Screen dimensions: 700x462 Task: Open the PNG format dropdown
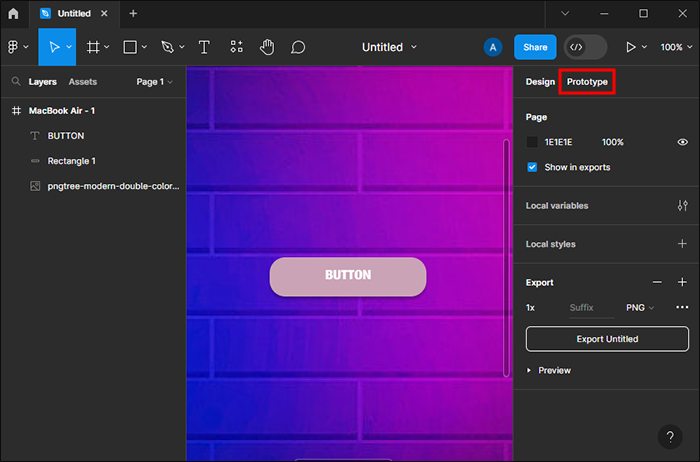[x=639, y=308]
